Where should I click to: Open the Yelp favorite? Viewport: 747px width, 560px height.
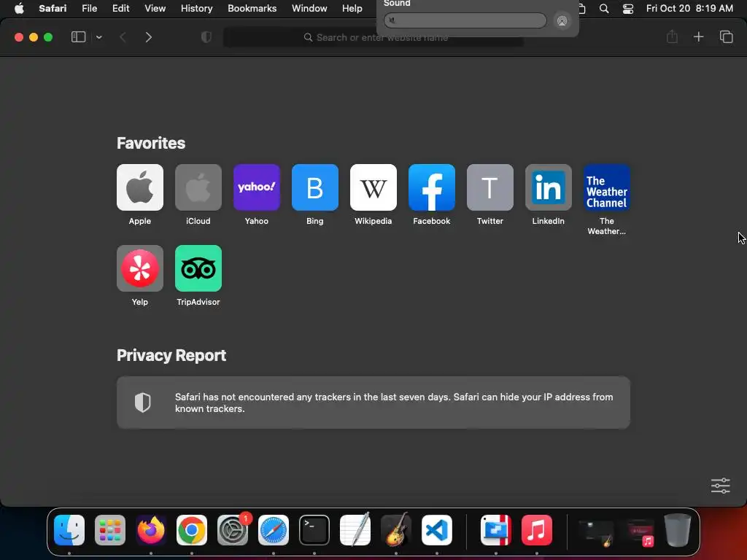[139, 268]
